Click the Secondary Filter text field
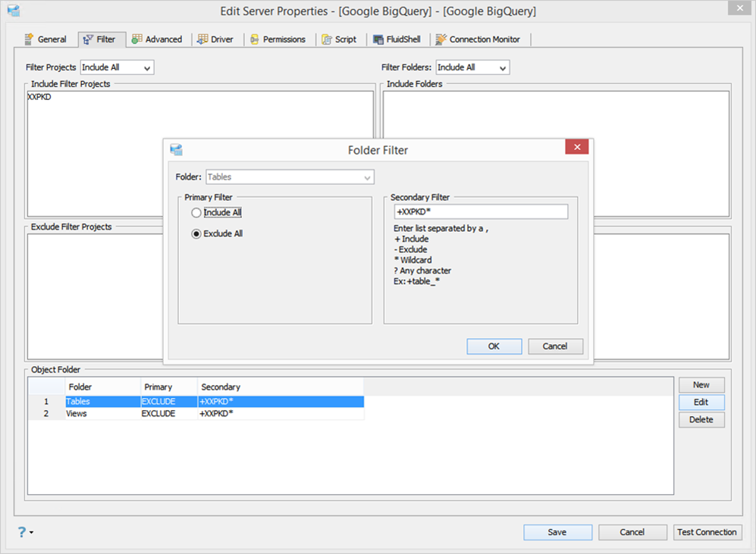The height and width of the screenshot is (554, 756). coord(481,212)
